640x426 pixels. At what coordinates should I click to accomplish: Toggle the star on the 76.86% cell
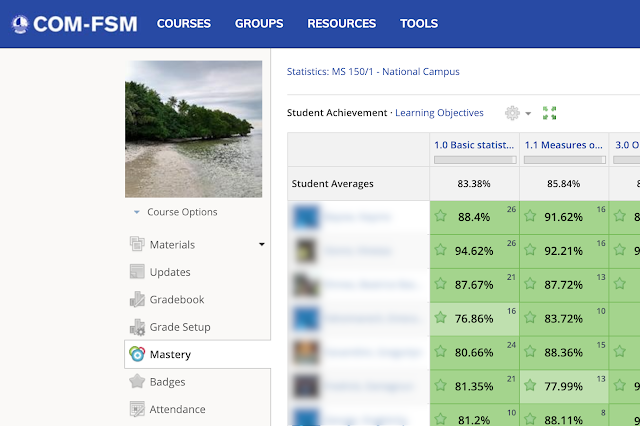pos(440,318)
